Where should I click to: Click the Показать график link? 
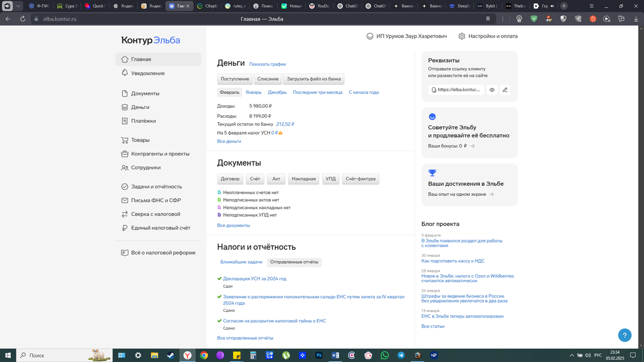point(268,64)
